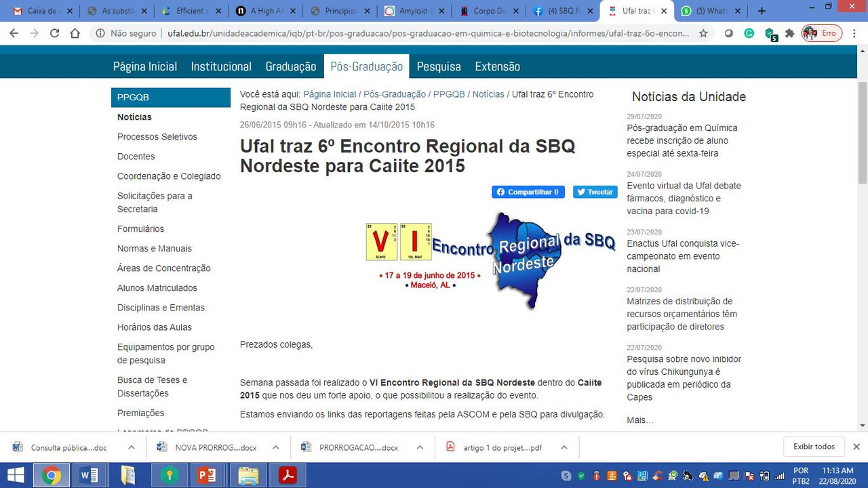Click the address bar URL
868x488 pixels.
(427, 33)
